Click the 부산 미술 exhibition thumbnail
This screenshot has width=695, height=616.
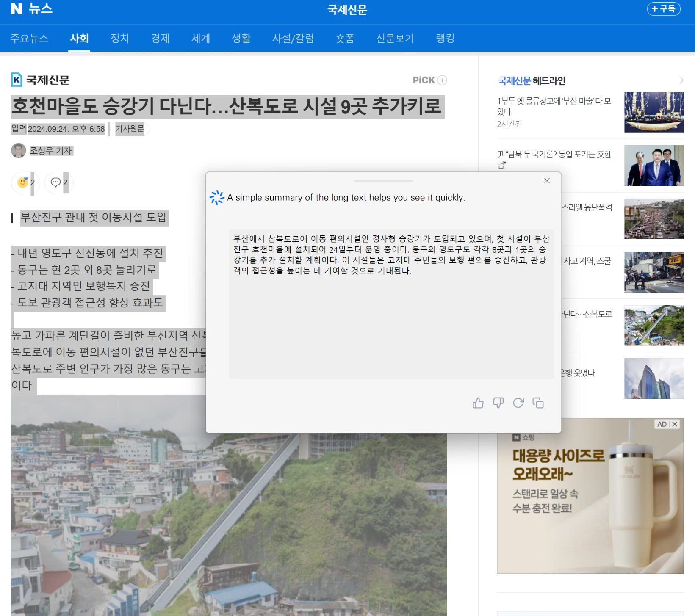tap(654, 112)
